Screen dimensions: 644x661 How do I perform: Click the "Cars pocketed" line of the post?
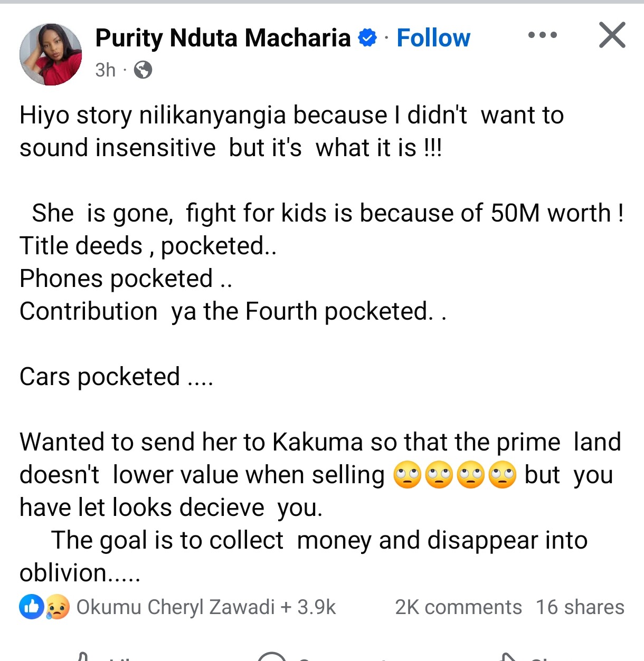[116, 377]
